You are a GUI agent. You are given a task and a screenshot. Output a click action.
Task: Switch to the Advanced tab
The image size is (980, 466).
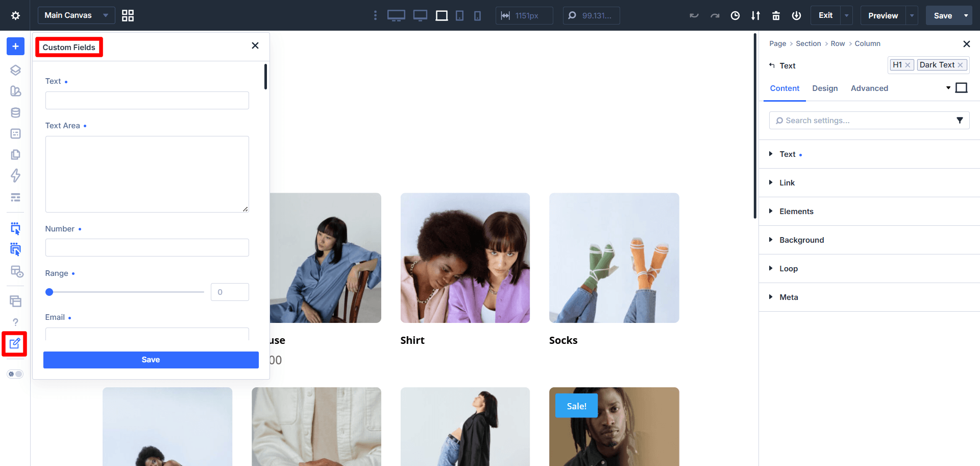(869, 88)
